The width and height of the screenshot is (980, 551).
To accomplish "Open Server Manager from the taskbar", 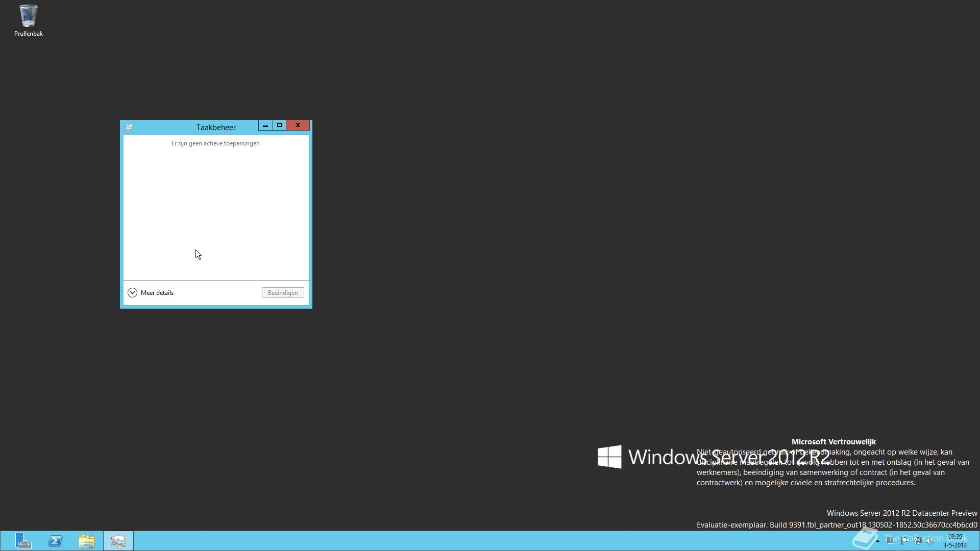I will point(23,541).
